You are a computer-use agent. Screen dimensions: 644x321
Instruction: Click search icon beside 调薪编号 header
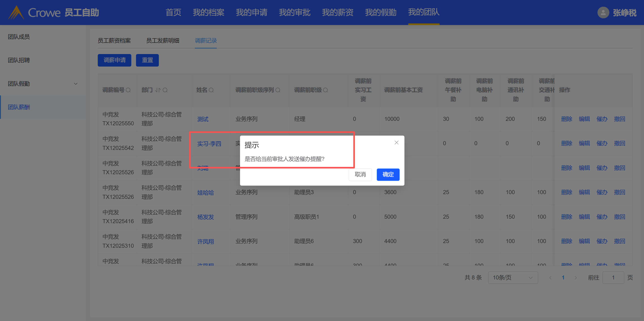(x=128, y=90)
